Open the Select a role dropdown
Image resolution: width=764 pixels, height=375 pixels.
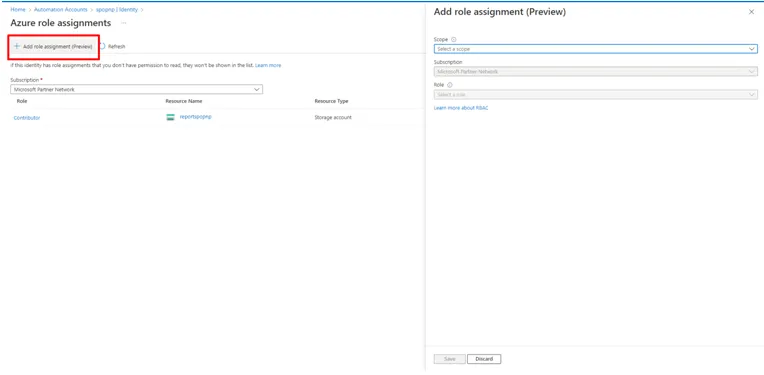pos(595,94)
